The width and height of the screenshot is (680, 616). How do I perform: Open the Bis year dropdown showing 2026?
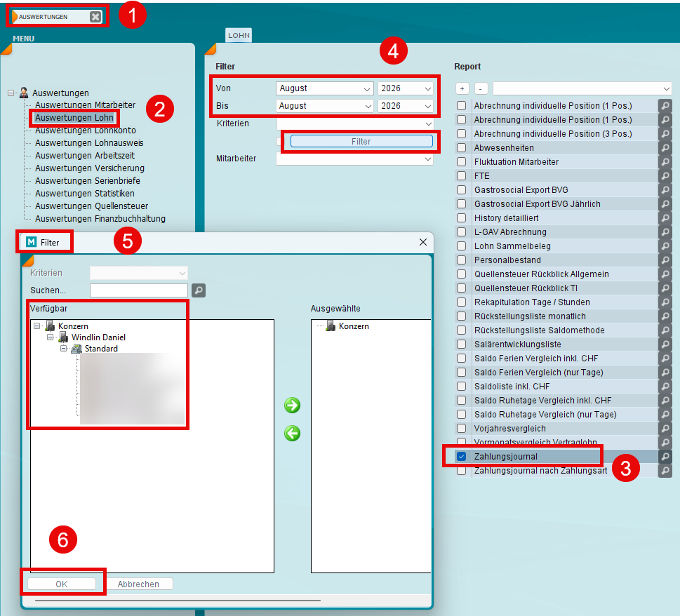[x=406, y=106]
